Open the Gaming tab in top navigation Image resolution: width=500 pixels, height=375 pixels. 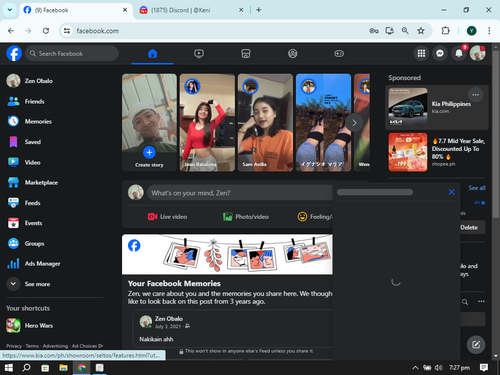[339, 53]
